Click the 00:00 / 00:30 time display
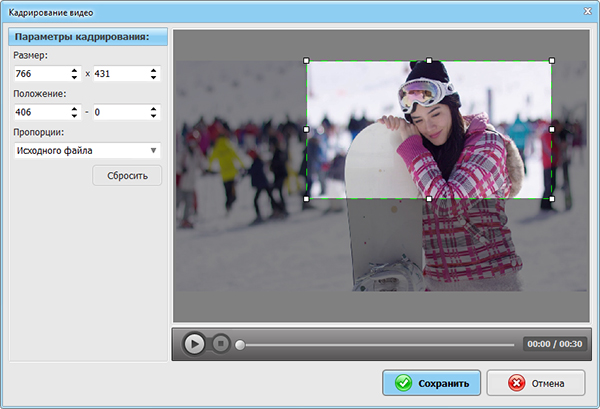This screenshot has height=409, width=600. point(555,344)
